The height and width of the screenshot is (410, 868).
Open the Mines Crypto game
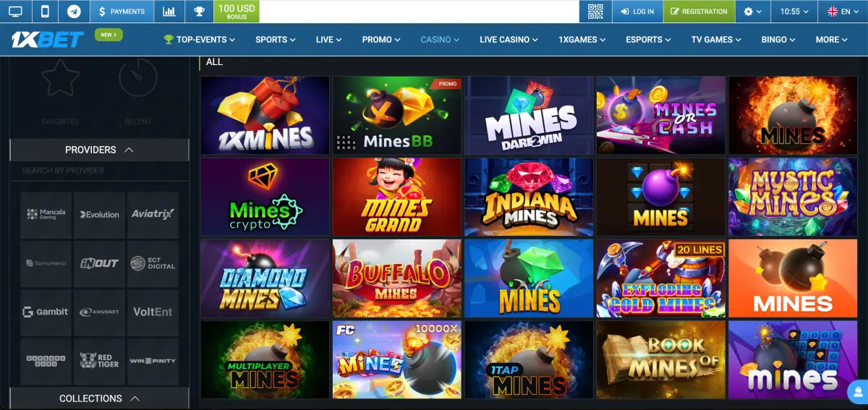click(x=265, y=197)
